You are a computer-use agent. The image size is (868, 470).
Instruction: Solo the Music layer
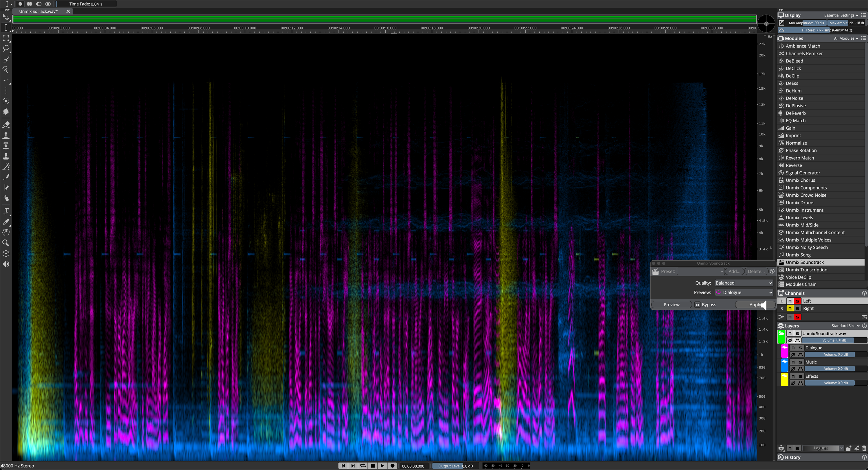point(800,362)
